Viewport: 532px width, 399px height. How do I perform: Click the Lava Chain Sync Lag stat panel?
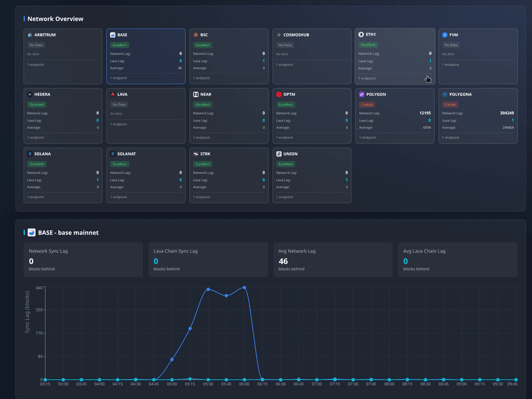[x=205, y=260]
